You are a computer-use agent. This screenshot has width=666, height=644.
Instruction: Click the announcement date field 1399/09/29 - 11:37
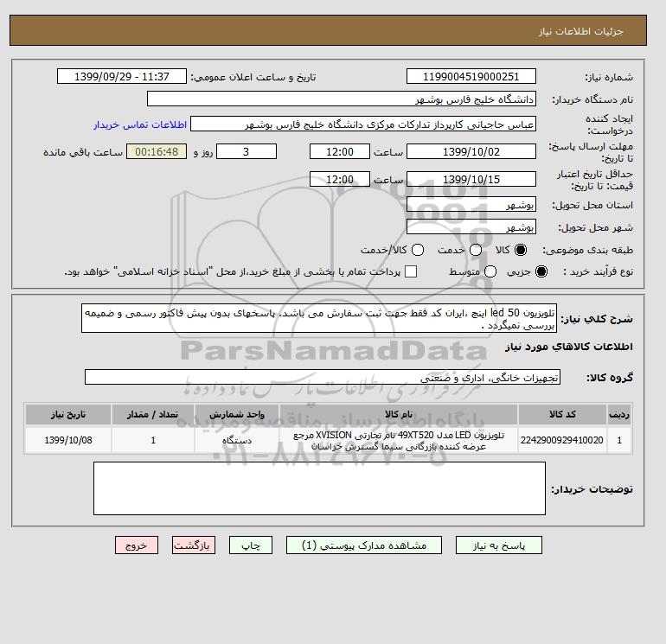pyautogui.click(x=122, y=76)
